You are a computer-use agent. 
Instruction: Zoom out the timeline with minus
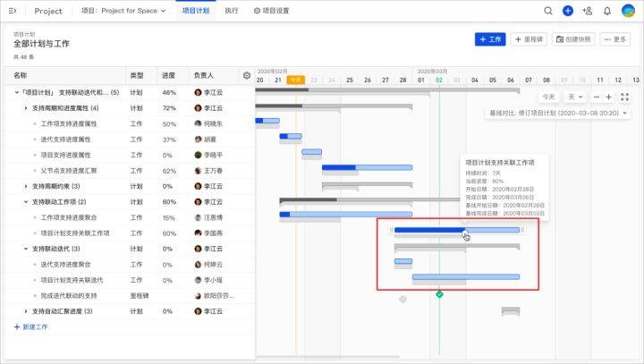pyautogui.click(x=597, y=97)
